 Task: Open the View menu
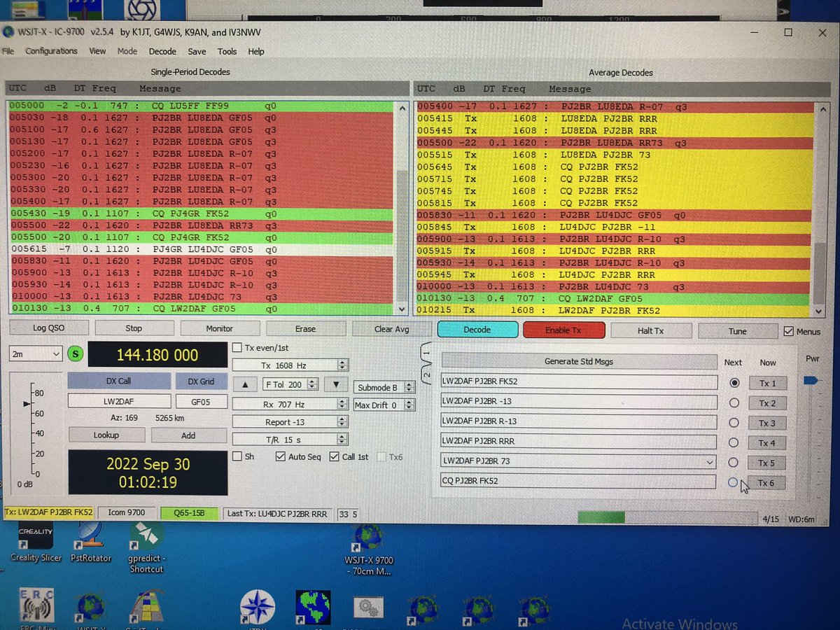(97, 51)
